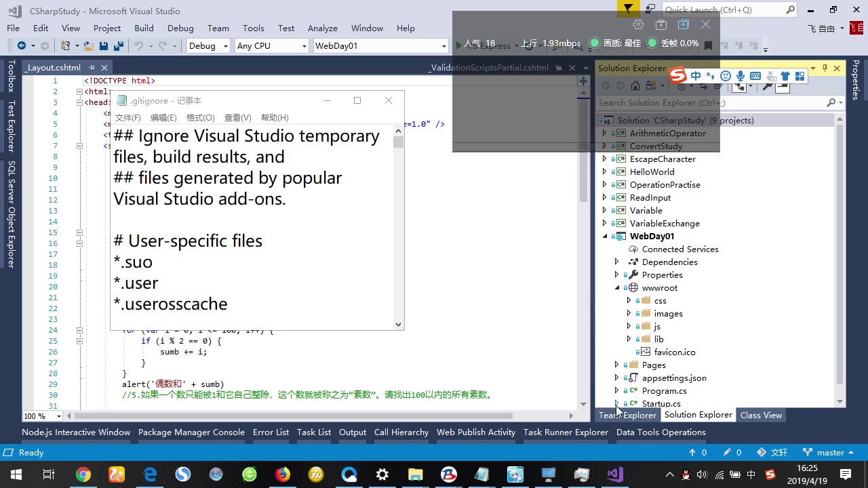Screen dimensions: 868x488
Task: Click the New Project toolbar icon
Action: tap(65, 45)
